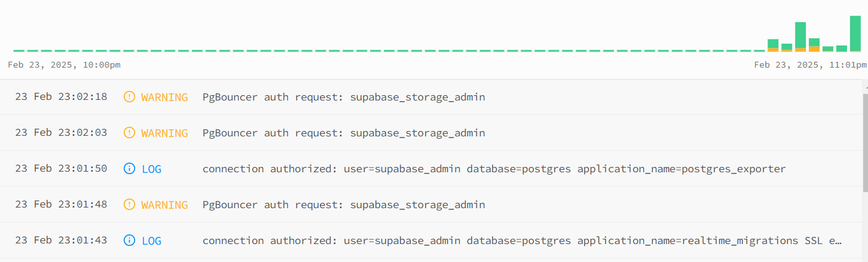Click the warning icon on the 23:02:18 log

coord(129,97)
